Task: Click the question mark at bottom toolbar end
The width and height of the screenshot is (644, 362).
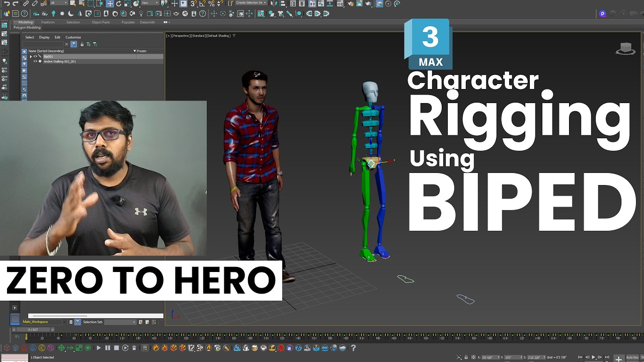Action: 353,348
